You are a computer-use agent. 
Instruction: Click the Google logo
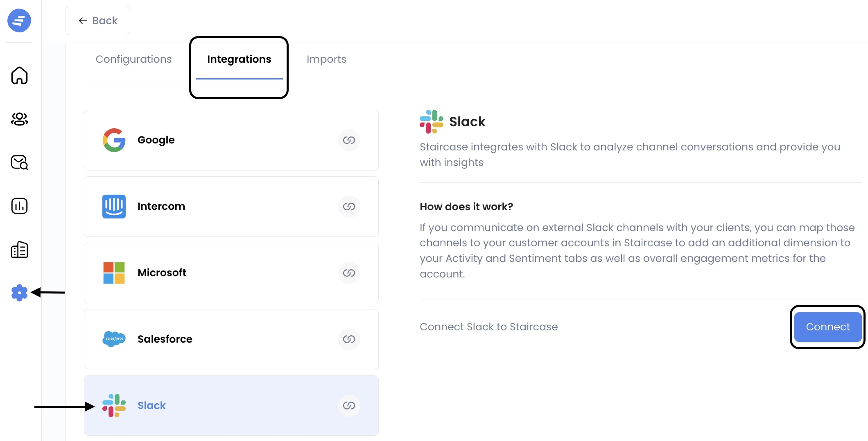(114, 140)
